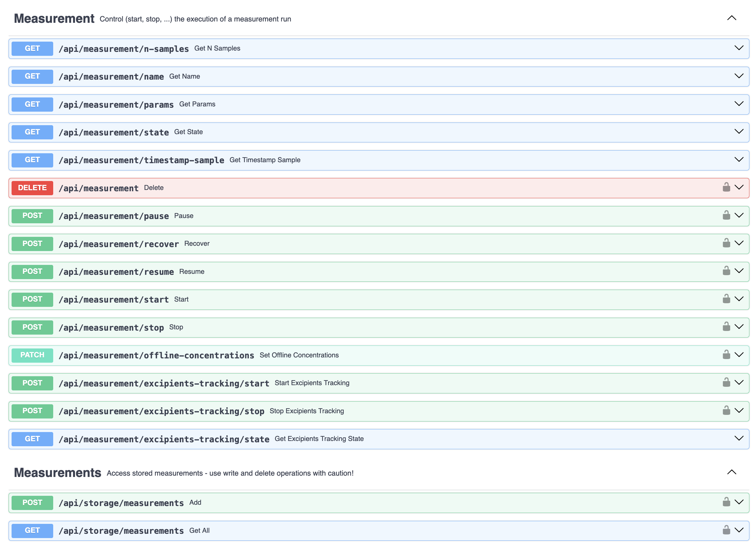This screenshot has height=545, width=756.
Task: Click the lock icon on the stop endpoint
Action: click(x=727, y=327)
